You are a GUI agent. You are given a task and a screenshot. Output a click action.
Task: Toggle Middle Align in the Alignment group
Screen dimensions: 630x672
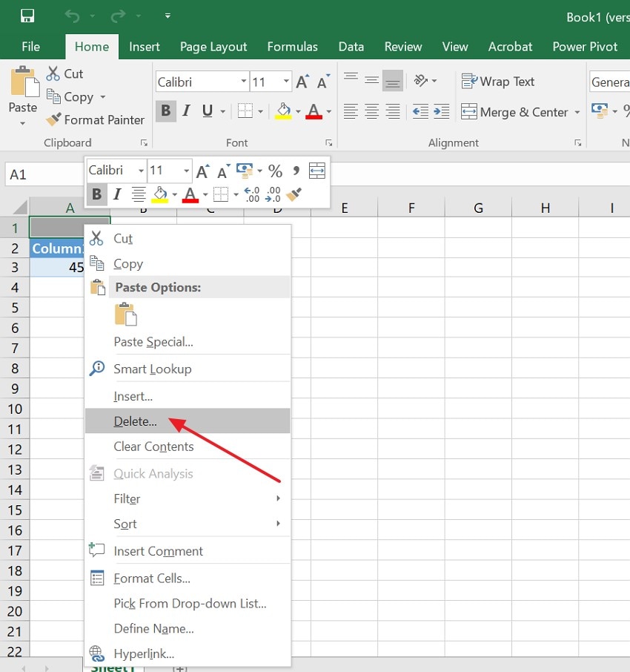tap(372, 80)
